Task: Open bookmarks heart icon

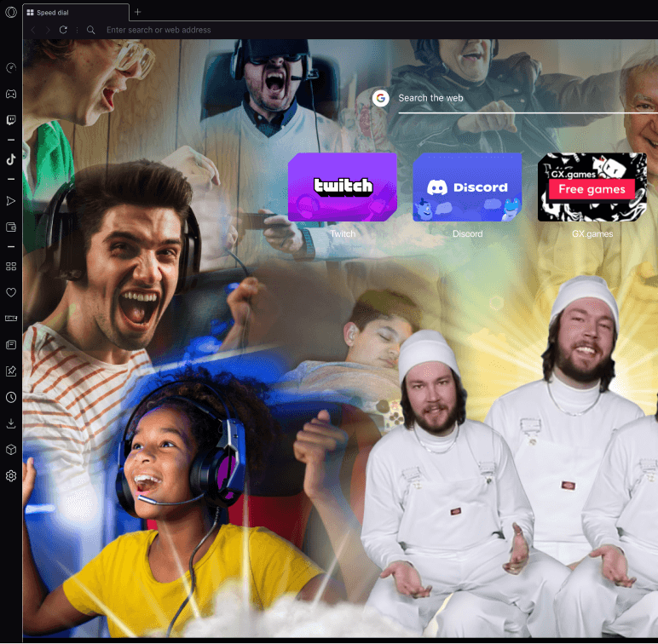Action: pyautogui.click(x=11, y=292)
